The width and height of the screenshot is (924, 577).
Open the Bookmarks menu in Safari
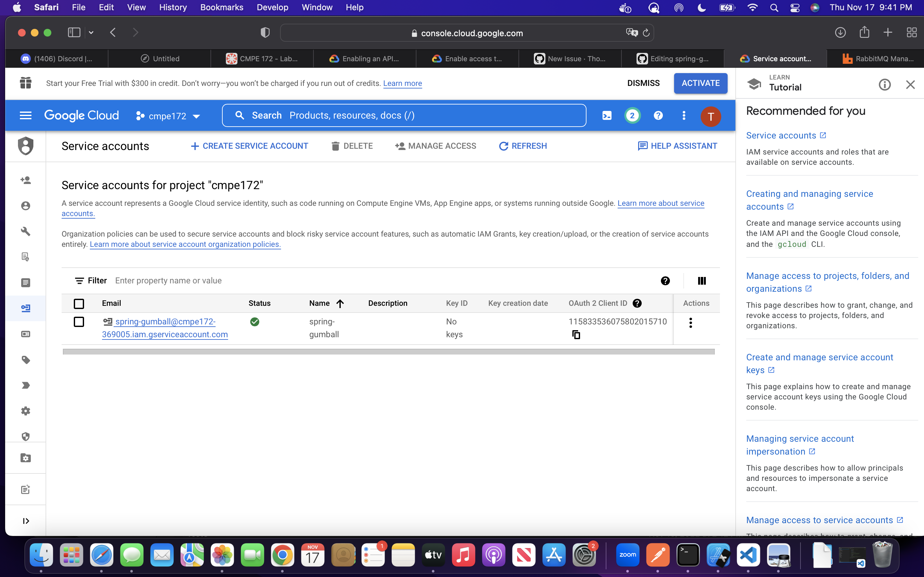(221, 7)
